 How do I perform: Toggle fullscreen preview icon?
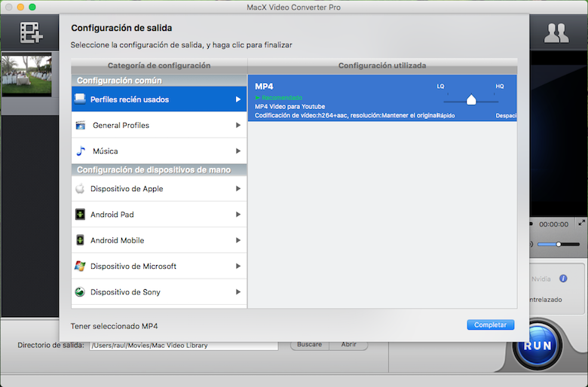(581, 223)
